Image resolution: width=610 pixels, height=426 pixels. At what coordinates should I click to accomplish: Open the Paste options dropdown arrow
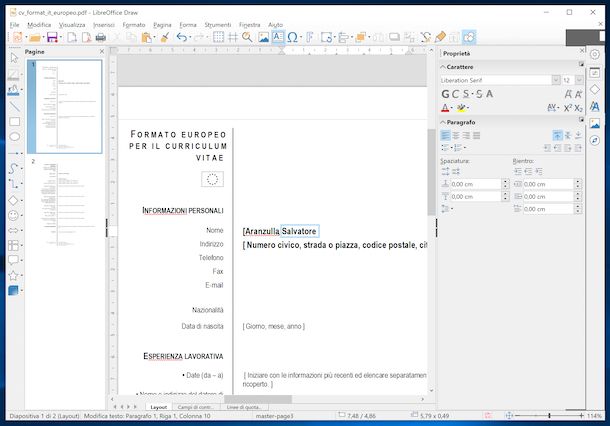pyautogui.click(x=154, y=38)
